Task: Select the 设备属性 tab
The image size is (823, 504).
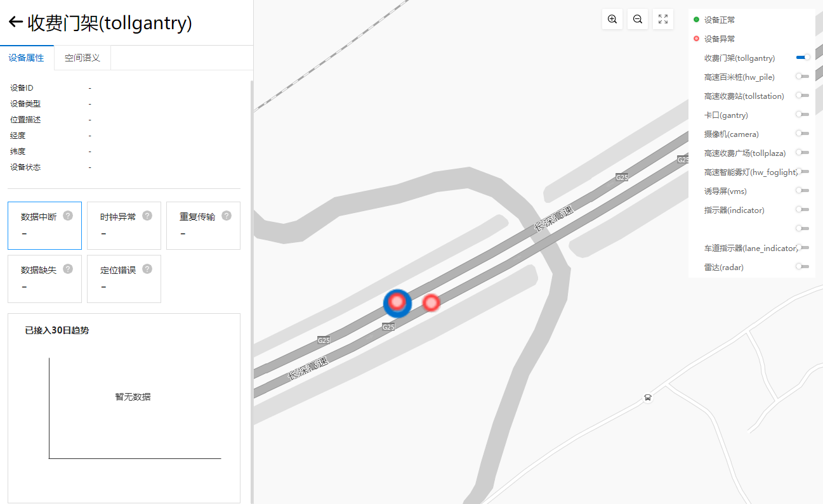Action: click(27, 58)
